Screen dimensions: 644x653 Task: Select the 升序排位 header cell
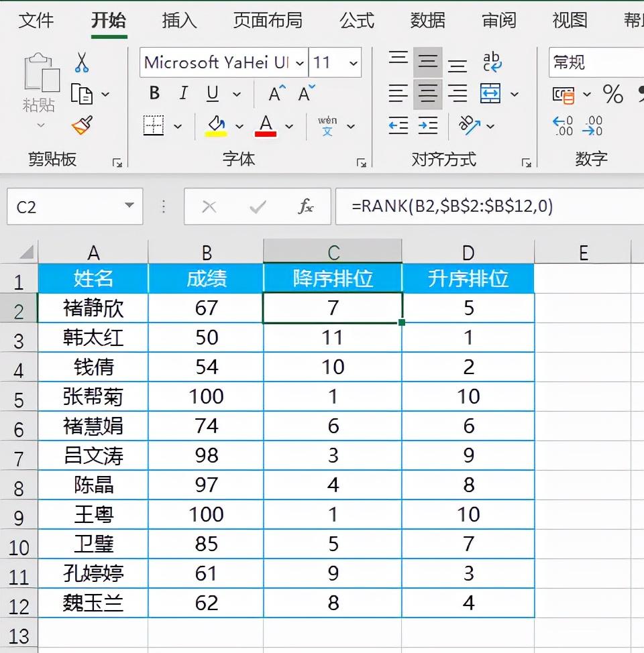[468, 278]
